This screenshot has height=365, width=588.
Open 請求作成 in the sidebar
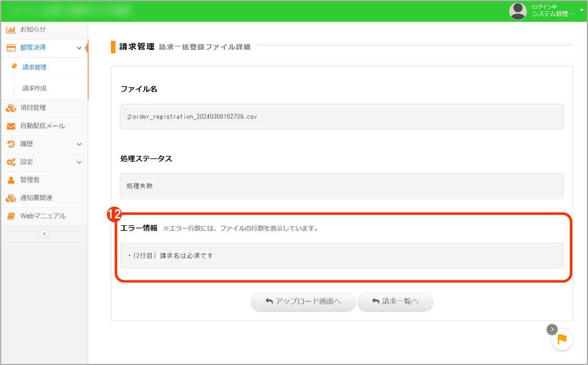click(x=34, y=89)
